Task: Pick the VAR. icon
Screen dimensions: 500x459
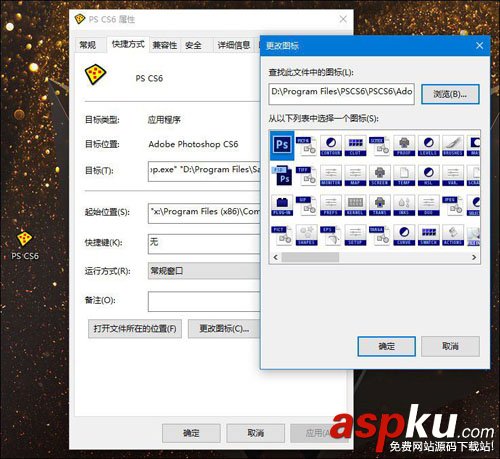Action: click(x=453, y=175)
